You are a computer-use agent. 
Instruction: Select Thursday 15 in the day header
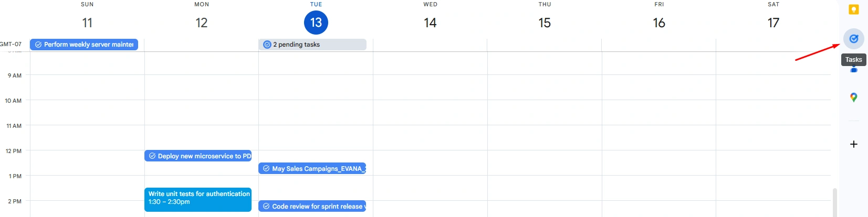[x=545, y=23]
